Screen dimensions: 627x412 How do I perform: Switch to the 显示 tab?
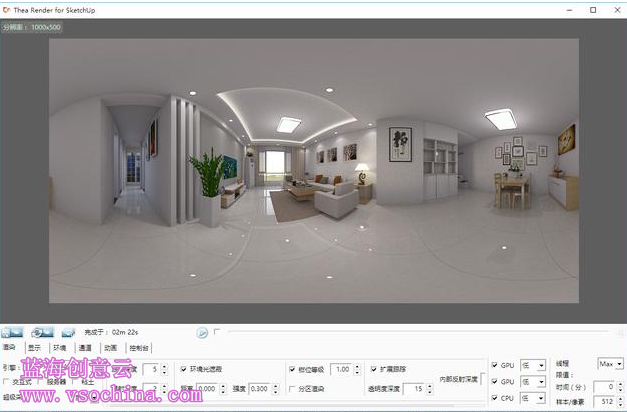coord(34,348)
